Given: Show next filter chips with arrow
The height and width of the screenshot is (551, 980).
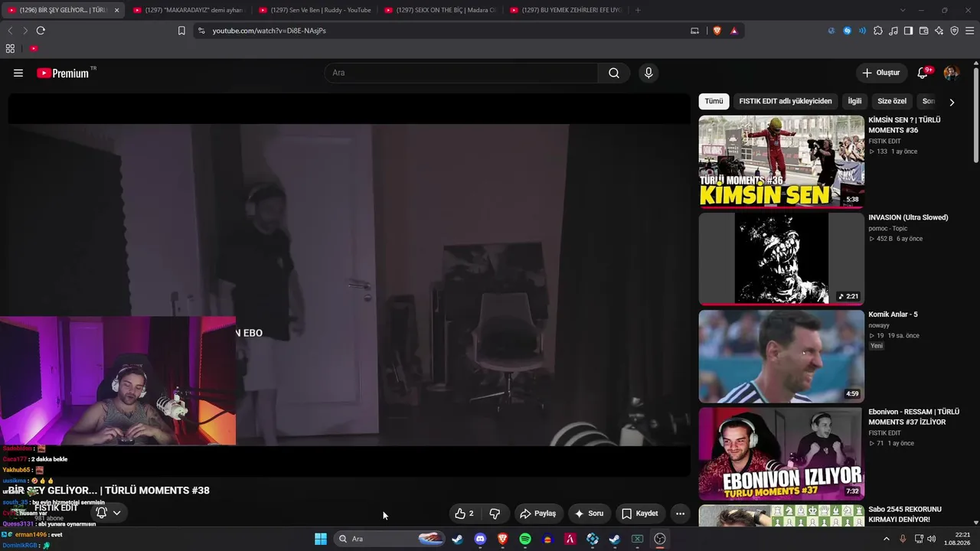Looking at the screenshot, I should click(952, 102).
